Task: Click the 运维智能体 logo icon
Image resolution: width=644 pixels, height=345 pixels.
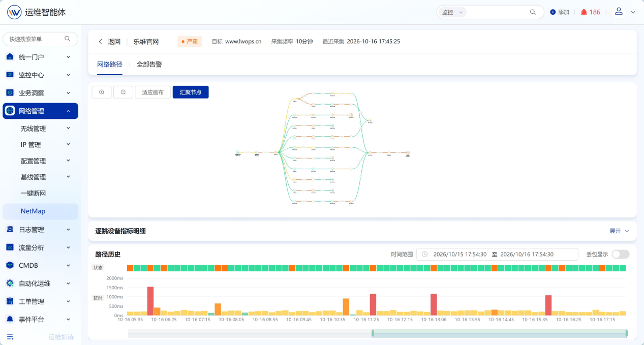Action: click(x=14, y=12)
